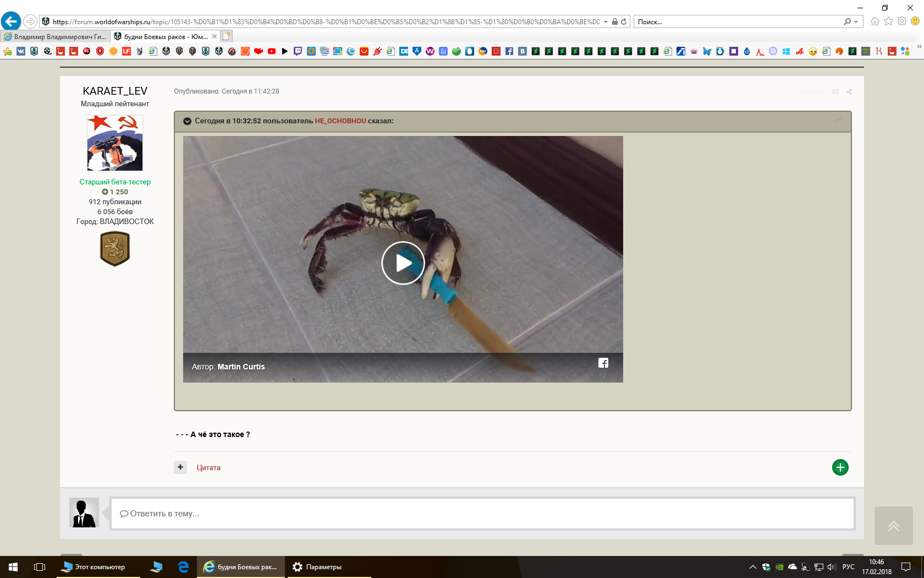
Task: Show hidden system tray icons
Action: 752,567
